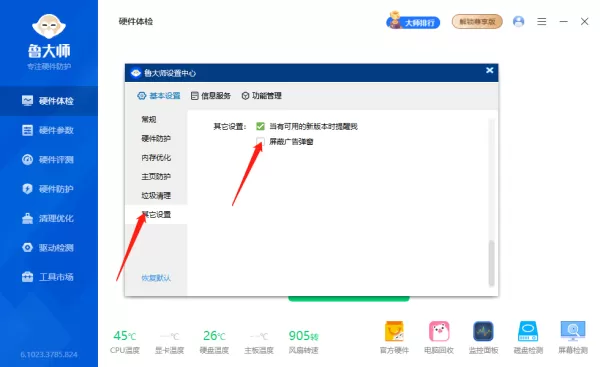This screenshot has height=367, width=600.
Task: Click the green button behind dialog
Action: [349, 298]
